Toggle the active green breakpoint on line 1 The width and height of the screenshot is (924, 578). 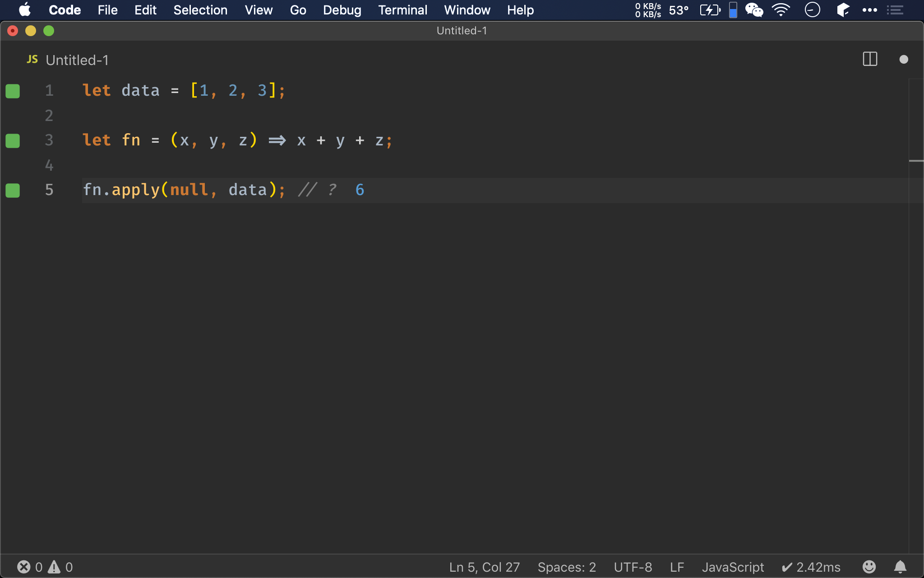click(12, 90)
